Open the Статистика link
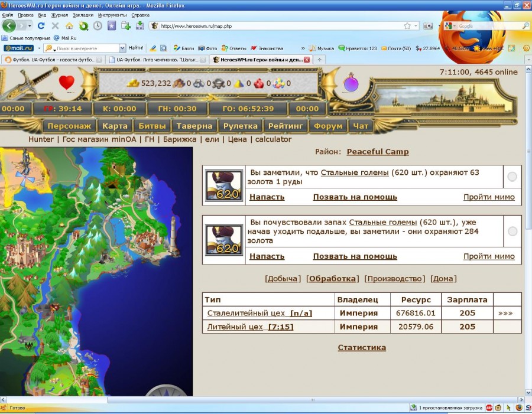Viewport: 532px width, 414px height. coord(362,347)
